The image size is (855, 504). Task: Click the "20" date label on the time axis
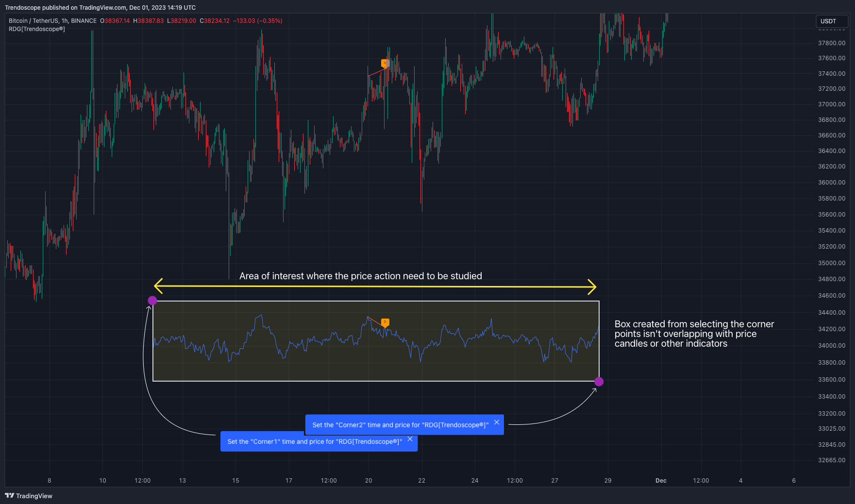(369, 481)
